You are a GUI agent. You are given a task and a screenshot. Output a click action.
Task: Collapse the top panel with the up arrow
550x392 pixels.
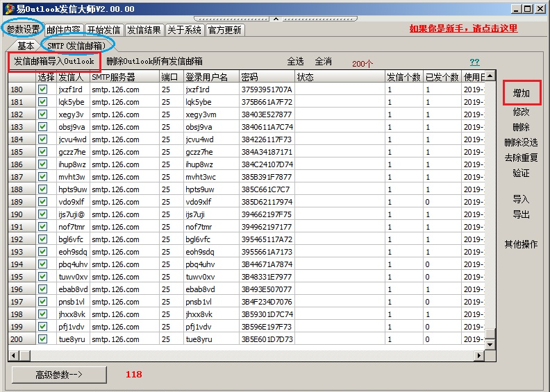276,19
